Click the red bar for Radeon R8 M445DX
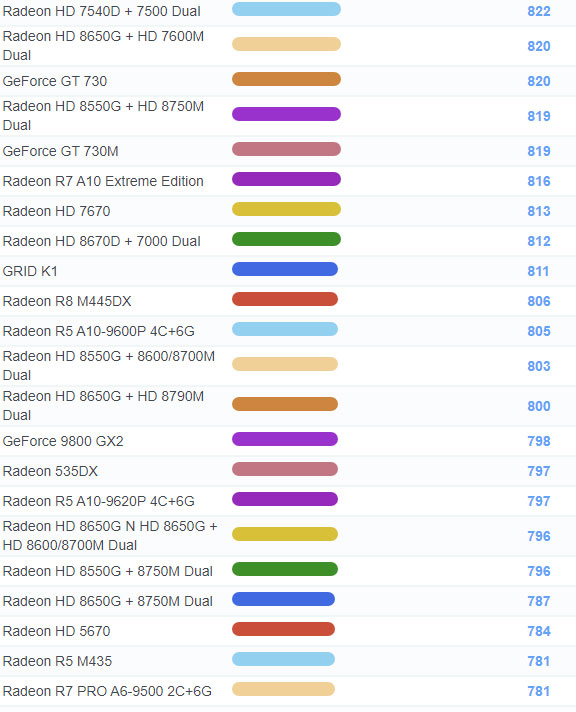 click(285, 299)
